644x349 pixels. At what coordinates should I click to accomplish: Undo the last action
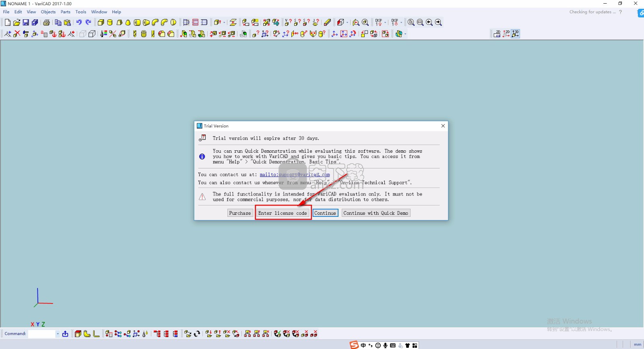click(x=79, y=23)
